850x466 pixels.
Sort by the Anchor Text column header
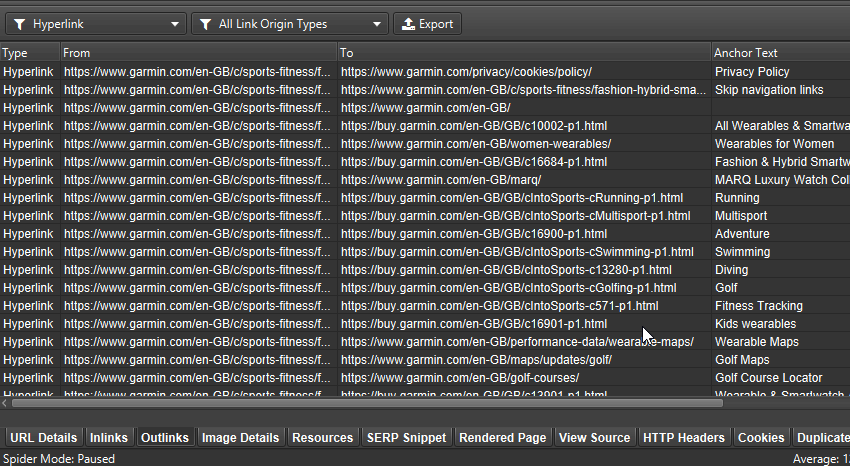click(x=746, y=53)
